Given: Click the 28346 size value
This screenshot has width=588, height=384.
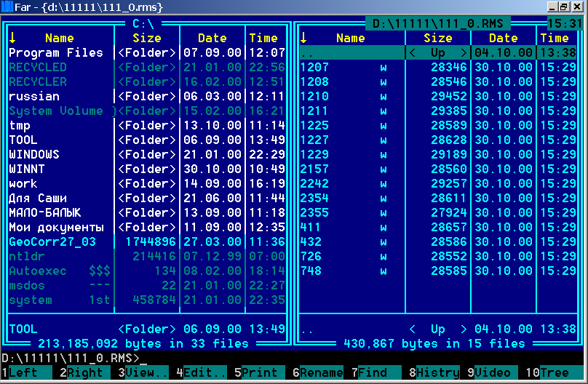Looking at the screenshot, I should point(449,68).
